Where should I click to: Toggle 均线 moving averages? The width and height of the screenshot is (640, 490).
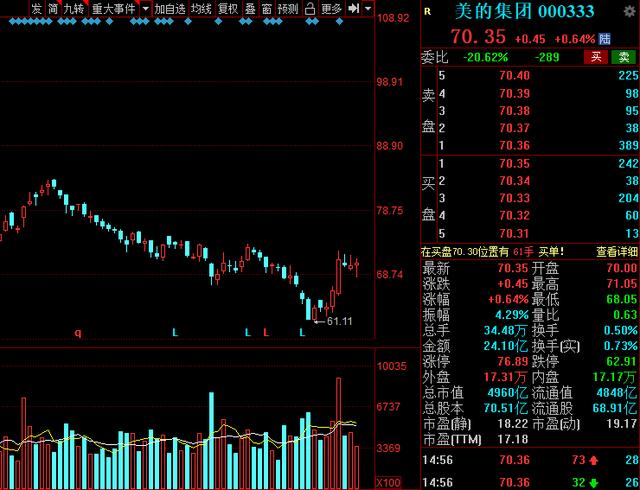[201, 9]
